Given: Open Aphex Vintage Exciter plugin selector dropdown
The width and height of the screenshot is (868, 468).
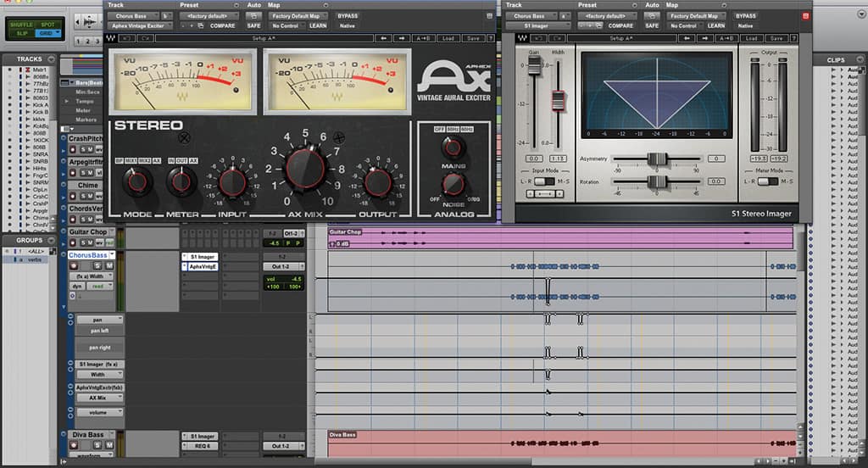Looking at the screenshot, I should [x=141, y=25].
